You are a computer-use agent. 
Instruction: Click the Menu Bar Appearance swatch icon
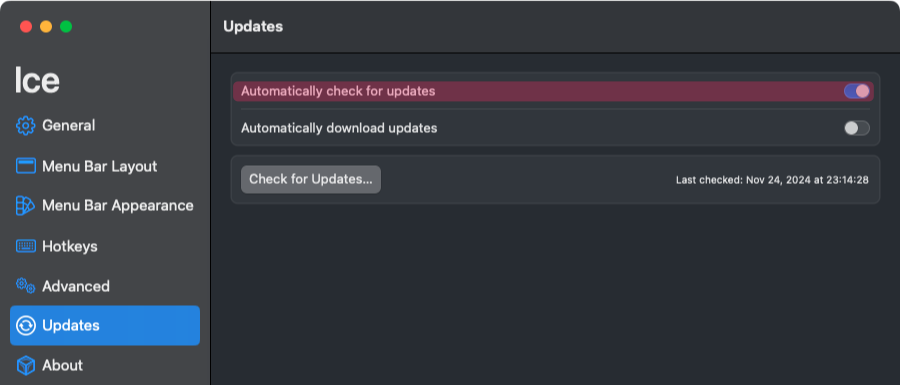tap(25, 205)
